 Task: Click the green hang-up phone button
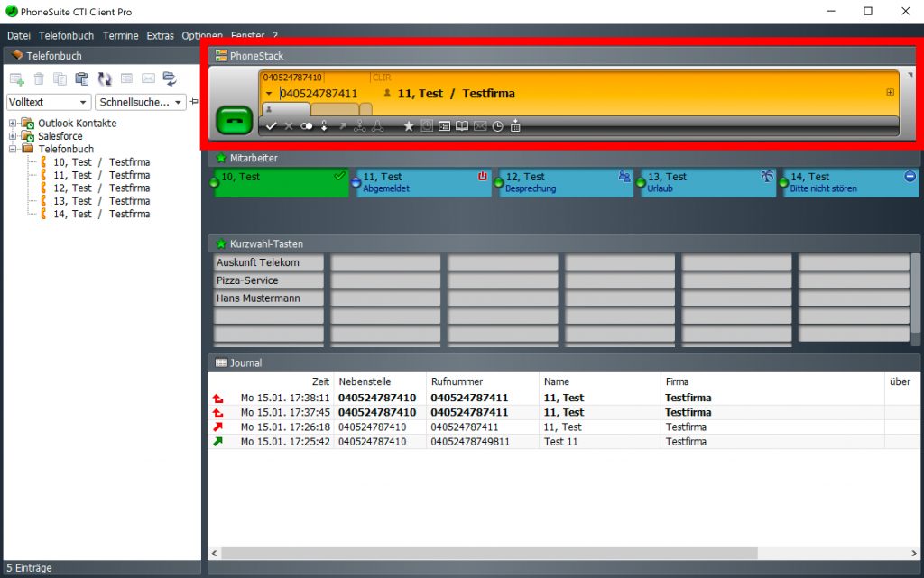tap(235, 121)
